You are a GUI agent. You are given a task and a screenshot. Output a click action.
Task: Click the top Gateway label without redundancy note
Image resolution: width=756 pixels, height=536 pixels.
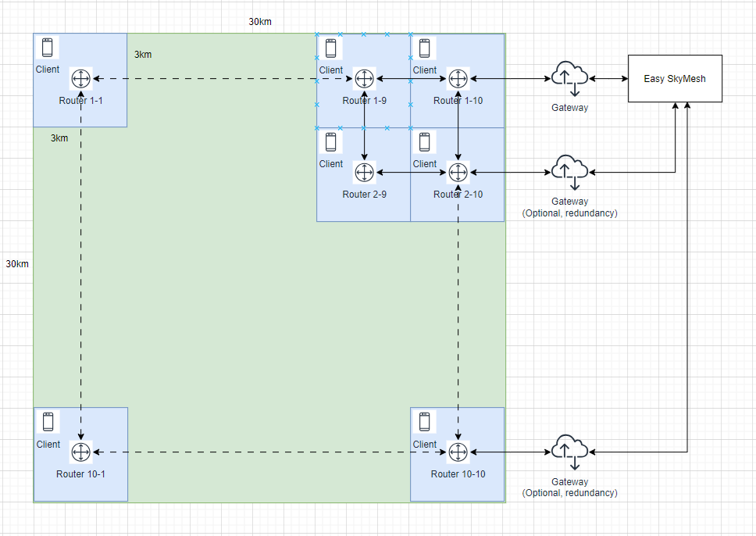click(x=570, y=108)
